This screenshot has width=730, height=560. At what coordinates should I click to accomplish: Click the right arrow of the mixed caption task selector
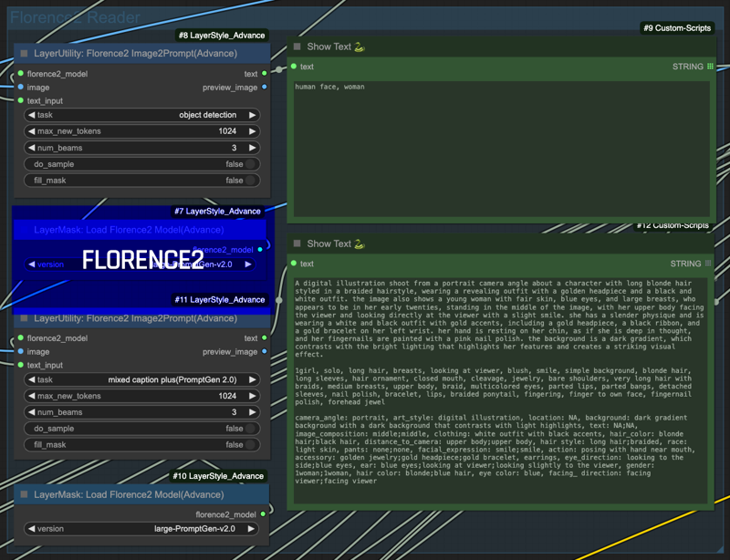tap(253, 379)
